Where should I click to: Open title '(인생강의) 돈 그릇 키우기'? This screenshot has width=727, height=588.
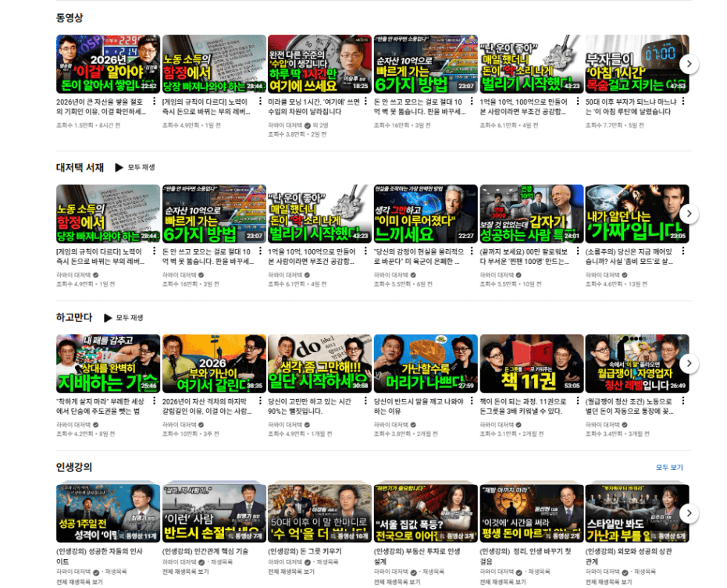[x=305, y=551]
